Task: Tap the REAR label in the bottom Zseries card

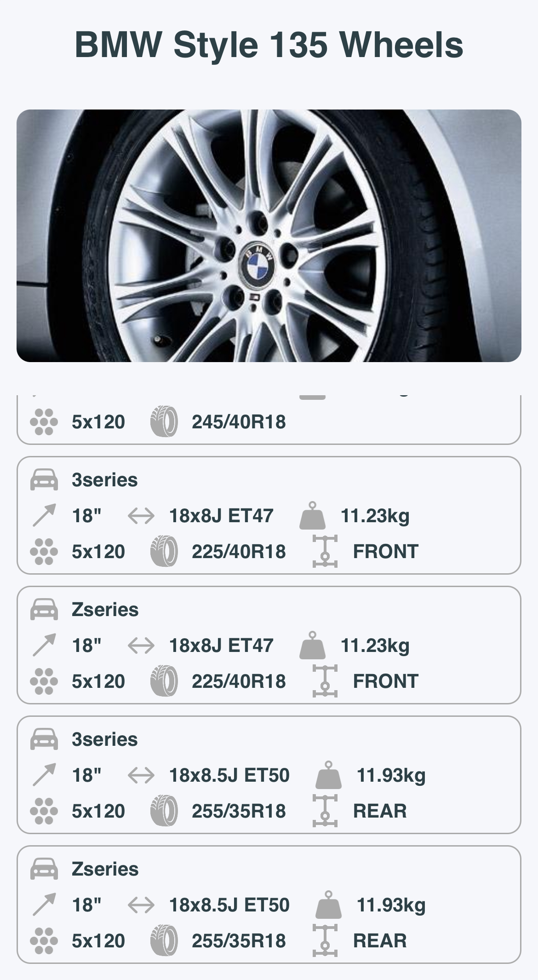Action: pos(380,940)
